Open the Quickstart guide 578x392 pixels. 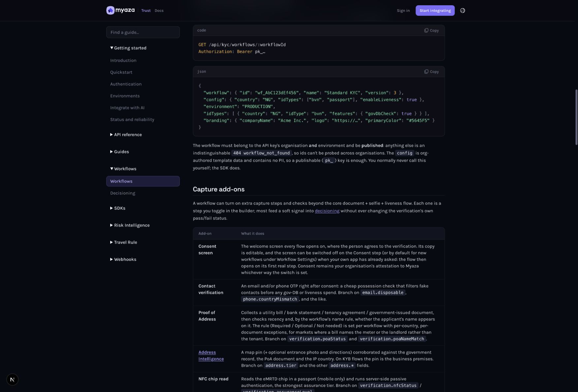(121, 72)
